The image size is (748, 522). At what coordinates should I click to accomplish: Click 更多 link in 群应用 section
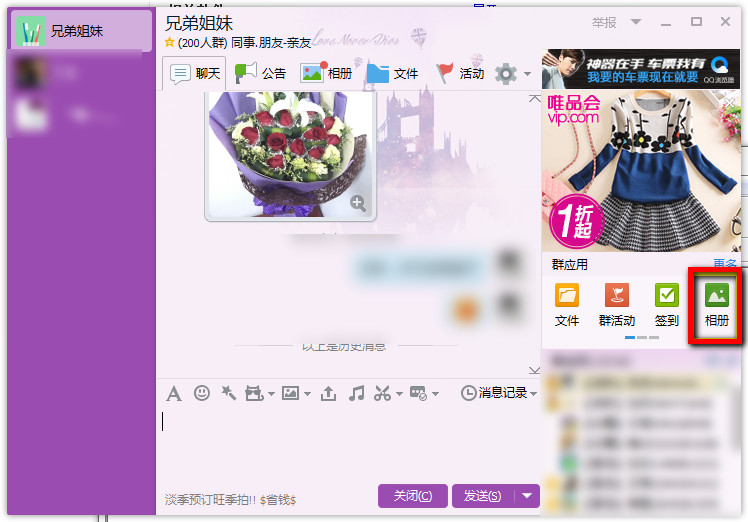click(x=725, y=263)
